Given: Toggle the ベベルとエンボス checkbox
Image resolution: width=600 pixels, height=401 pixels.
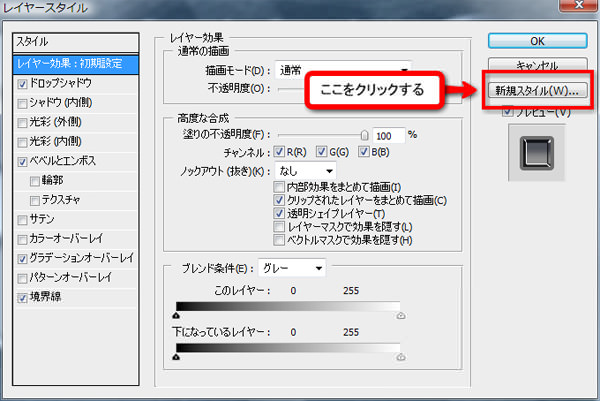Looking at the screenshot, I should point(23,161).
